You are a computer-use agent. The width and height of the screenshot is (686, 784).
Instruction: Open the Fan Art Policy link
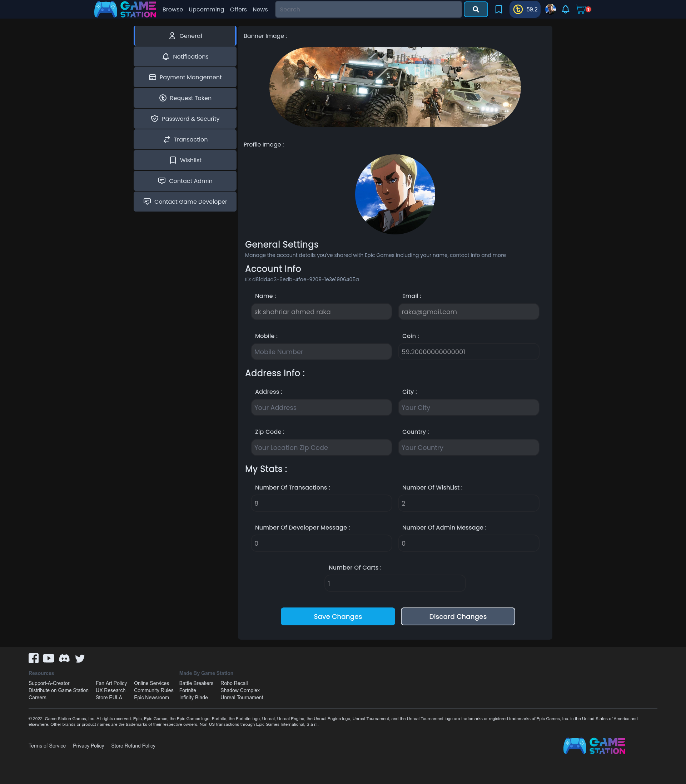coord(111,683)
